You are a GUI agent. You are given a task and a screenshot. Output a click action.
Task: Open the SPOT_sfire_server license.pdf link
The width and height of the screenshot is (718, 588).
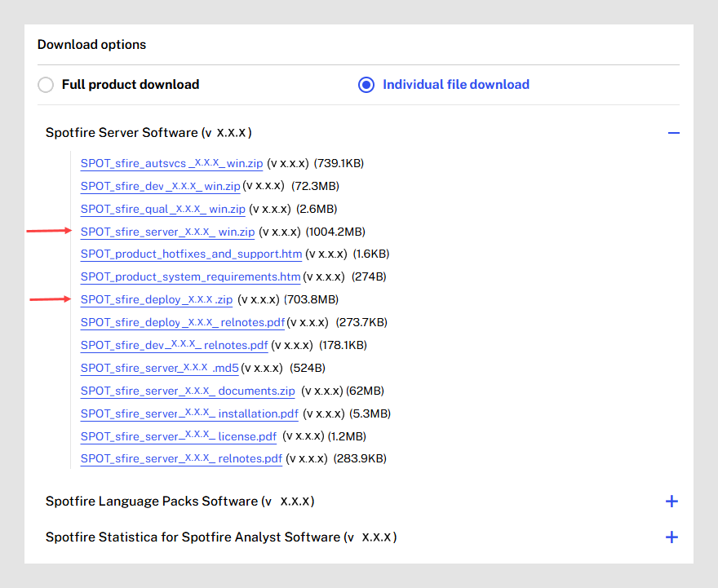click(x=179, y=437)
